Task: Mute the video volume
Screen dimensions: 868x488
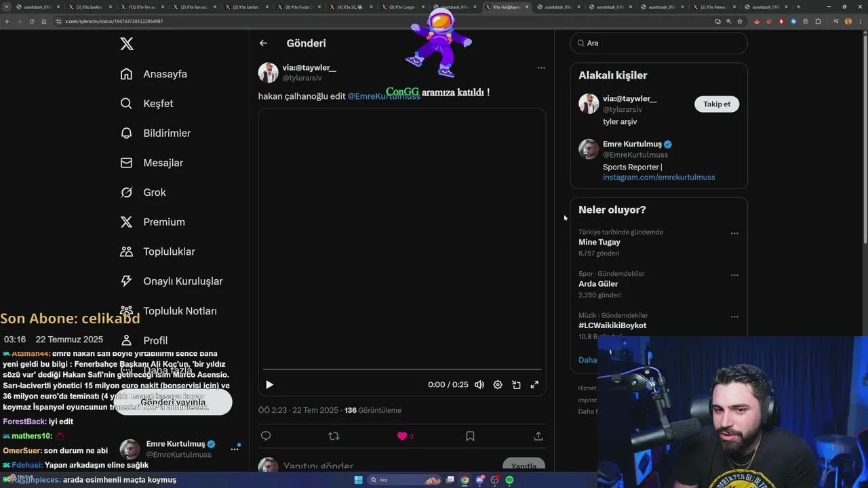Action: (479, 384)
